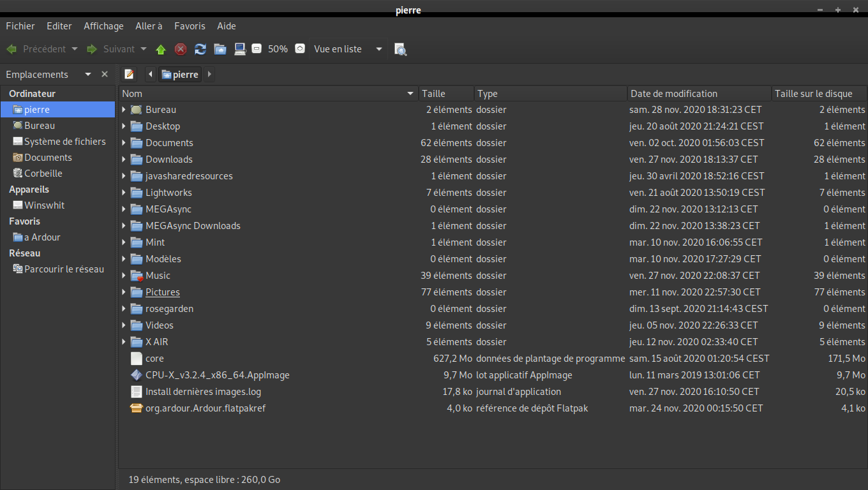
Task: Open the Computer location toolbar icon
Action: click(x=240, y=49)
